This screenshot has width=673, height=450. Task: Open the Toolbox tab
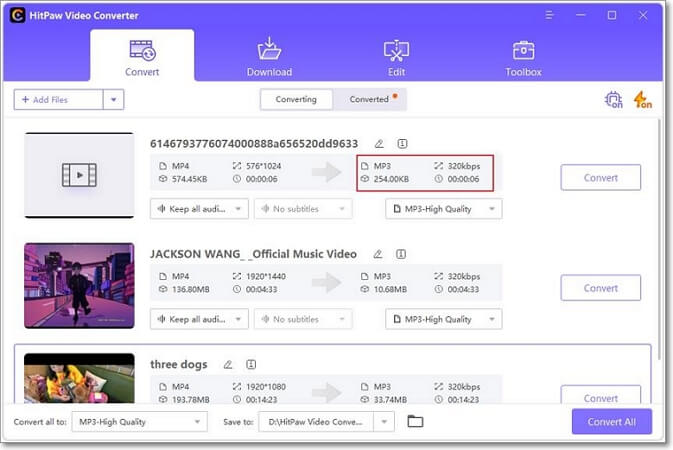point(523,56)
